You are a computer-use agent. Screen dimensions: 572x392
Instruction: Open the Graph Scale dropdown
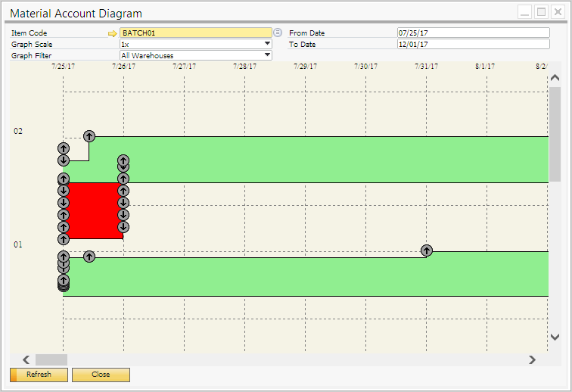(x=267, y=44)
